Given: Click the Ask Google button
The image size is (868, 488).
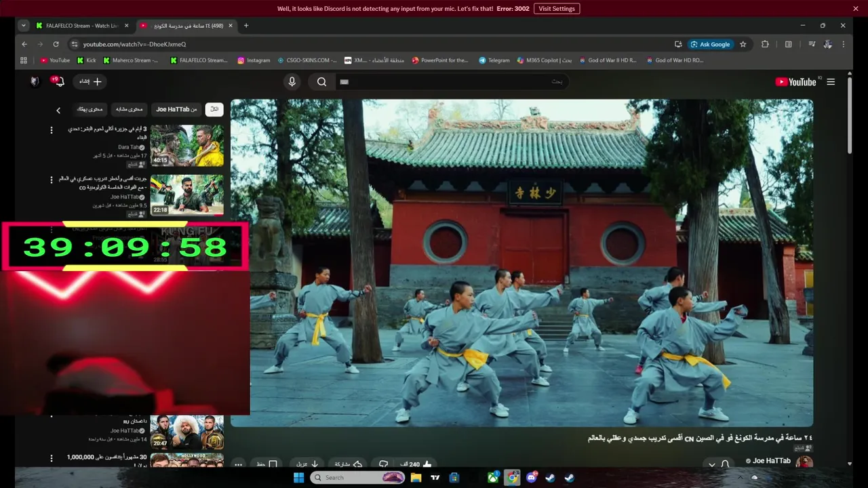Looking at the screenshot, I should click(x=710, y=44).
